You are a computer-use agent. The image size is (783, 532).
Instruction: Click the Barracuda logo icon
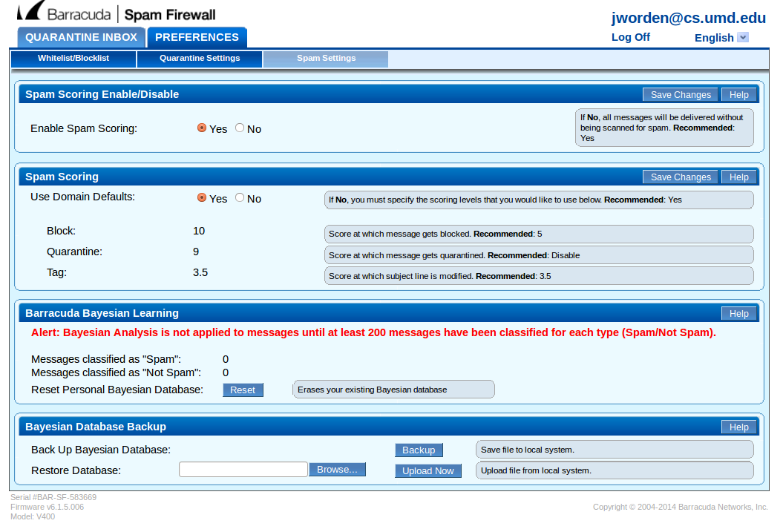tap(30, 11)
